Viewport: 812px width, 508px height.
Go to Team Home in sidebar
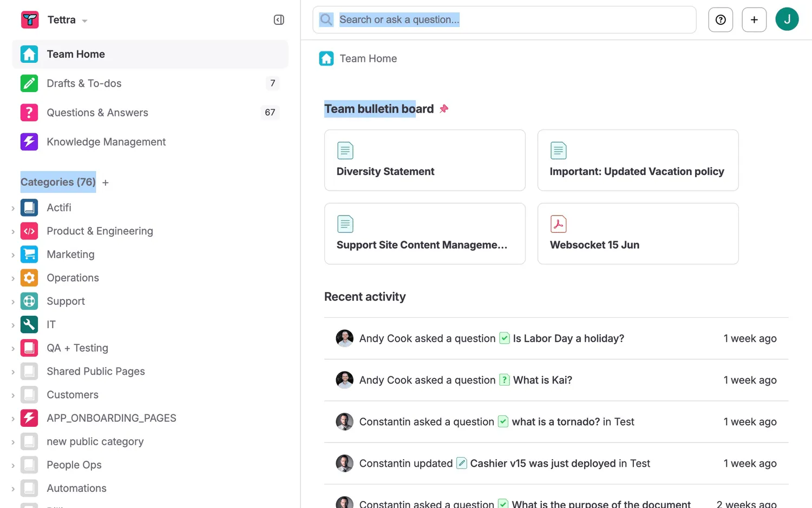150,54
